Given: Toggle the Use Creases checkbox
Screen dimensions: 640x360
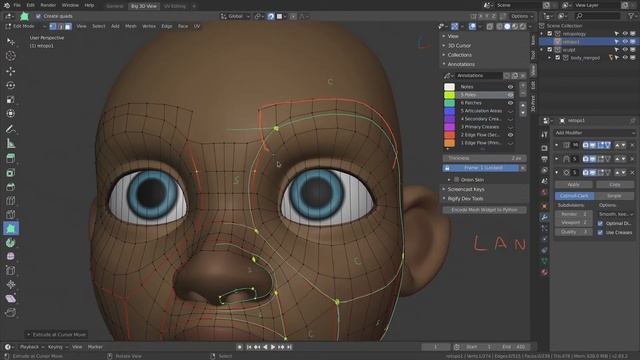Looking at the screenshot, I should coord(600,232).
